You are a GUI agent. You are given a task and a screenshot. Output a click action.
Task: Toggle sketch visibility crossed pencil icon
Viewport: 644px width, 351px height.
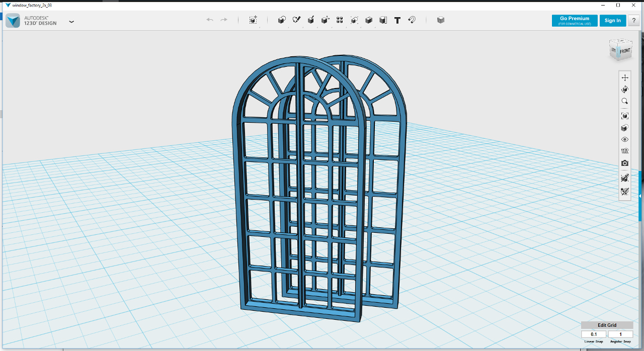coord(625,191)
